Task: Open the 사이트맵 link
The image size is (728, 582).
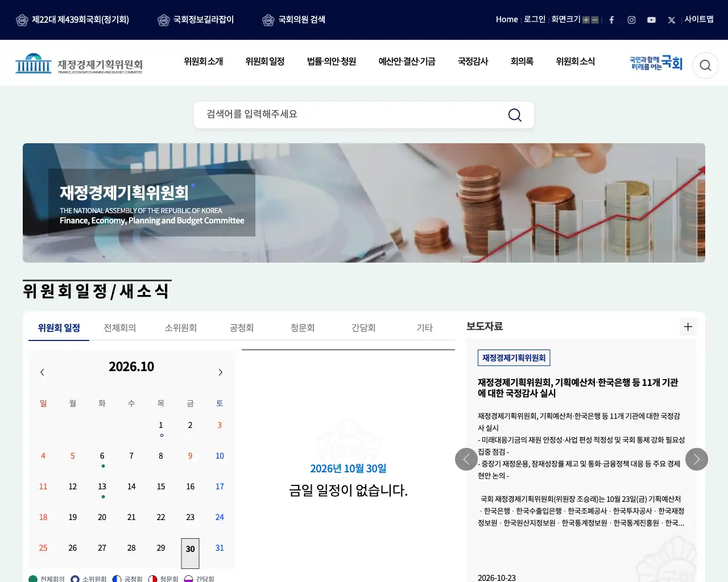Action: (x=699, y=19)
